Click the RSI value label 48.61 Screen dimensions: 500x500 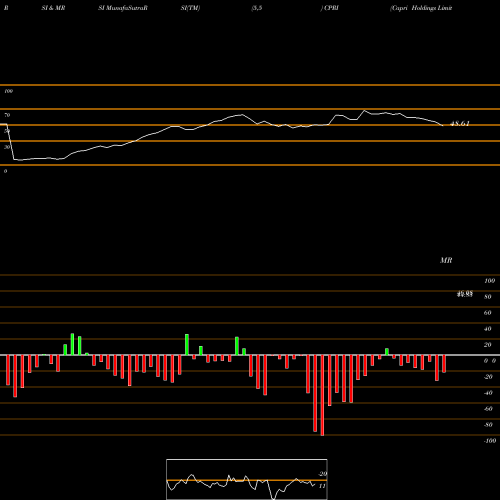point(460,124)
